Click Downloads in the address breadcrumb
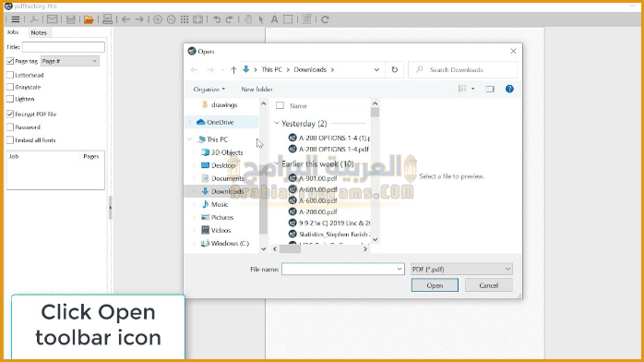This screenshot has width=644, height=362. tap(310, 70)
